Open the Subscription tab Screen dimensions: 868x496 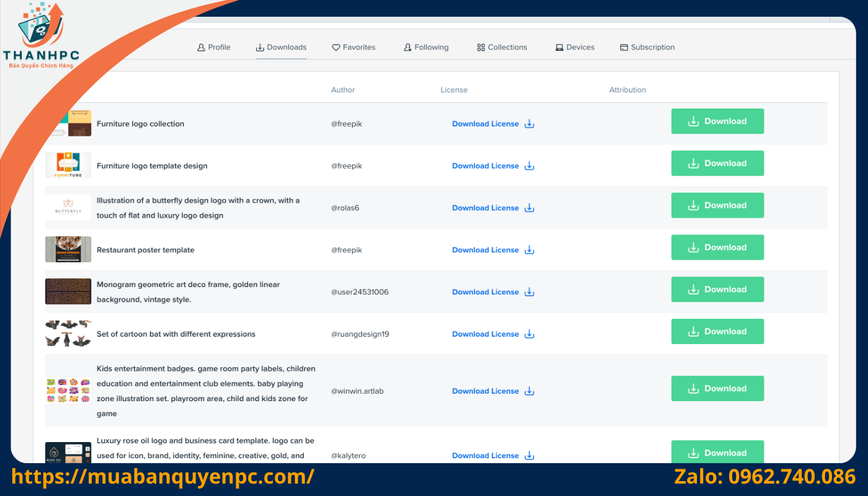coord(647,47)
